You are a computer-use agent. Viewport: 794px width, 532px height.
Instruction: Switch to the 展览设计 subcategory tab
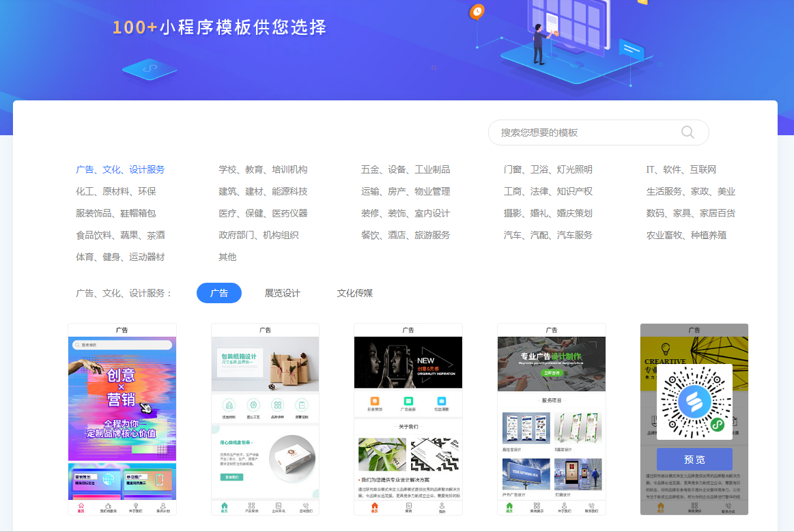click(x=282, y=293)
